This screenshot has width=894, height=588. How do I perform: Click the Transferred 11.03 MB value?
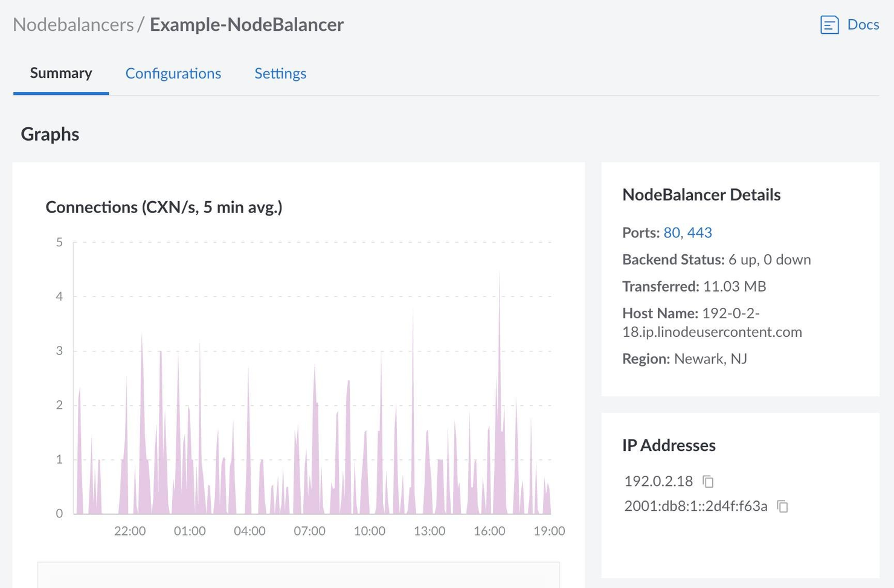(x=735, y=286)
